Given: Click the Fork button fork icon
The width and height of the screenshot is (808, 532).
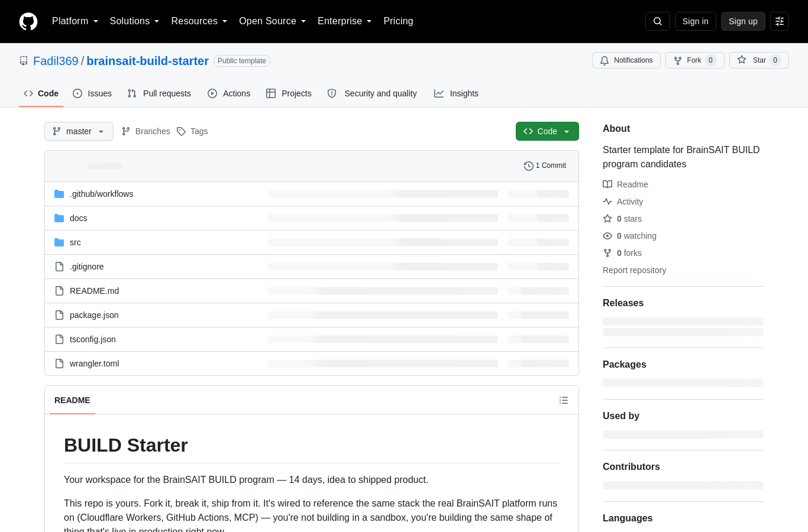Looking at the screenshot, I should pos(678,60).
